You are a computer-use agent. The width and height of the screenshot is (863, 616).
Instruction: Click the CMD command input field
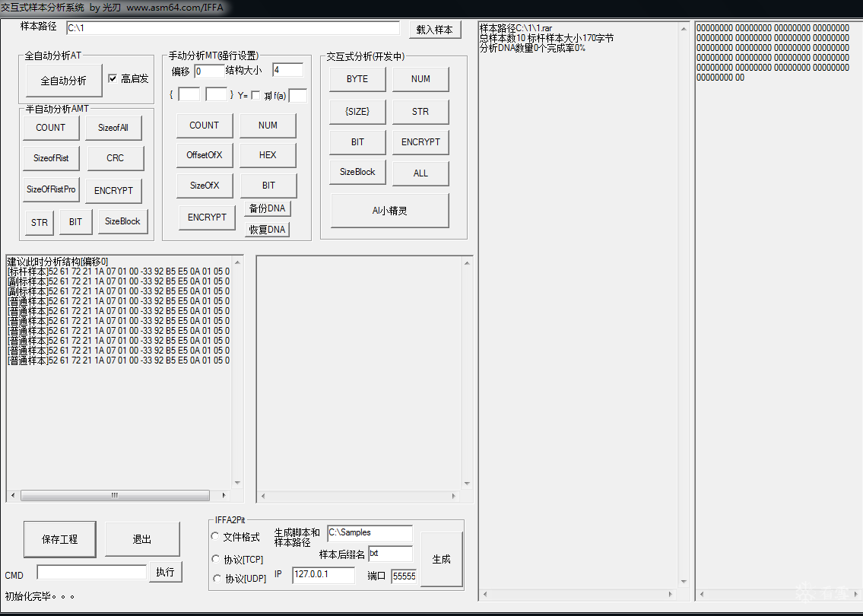click(92, 572)
